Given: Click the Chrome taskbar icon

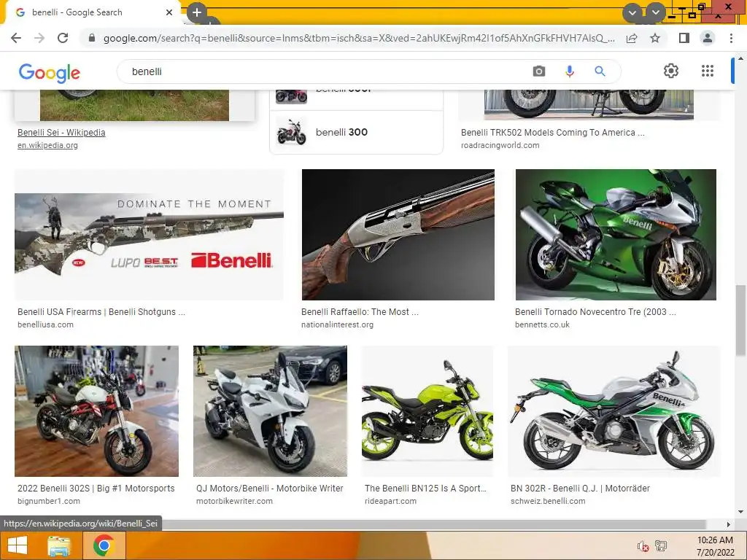Looking at the screenshot, I should tap(104, 545).
